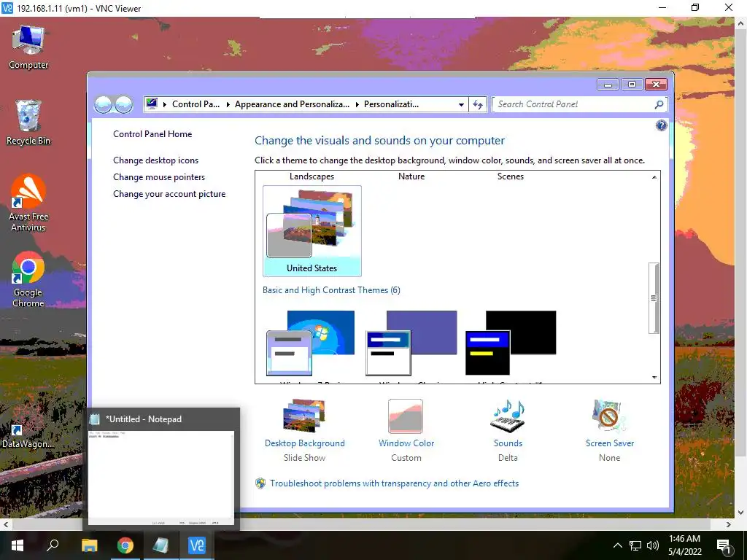Screen dimensions: 747x560
Task: Click the VNC Viewer taskbar icon
Action: (197, 545)
